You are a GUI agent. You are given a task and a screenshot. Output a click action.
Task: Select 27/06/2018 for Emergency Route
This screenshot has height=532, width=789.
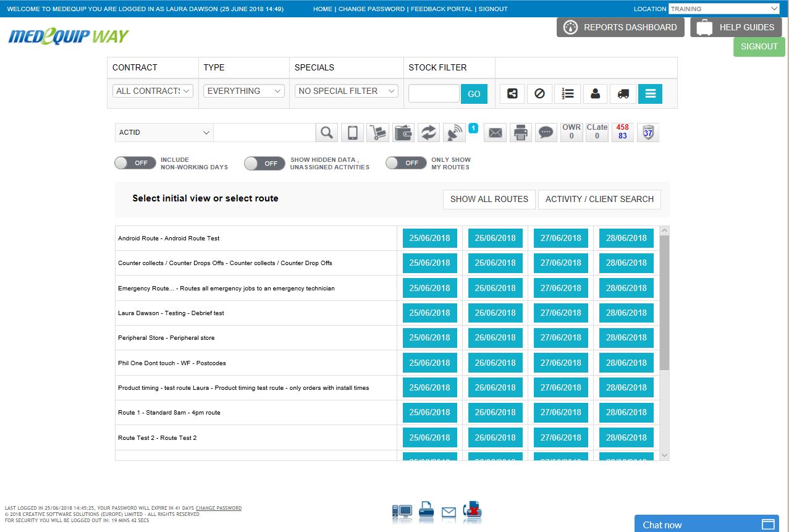point(561,288)
